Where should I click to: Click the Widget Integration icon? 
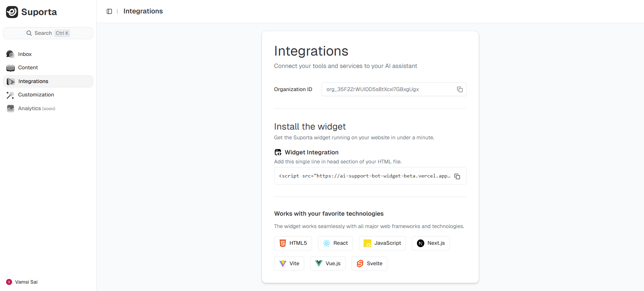tap(278, 152)
